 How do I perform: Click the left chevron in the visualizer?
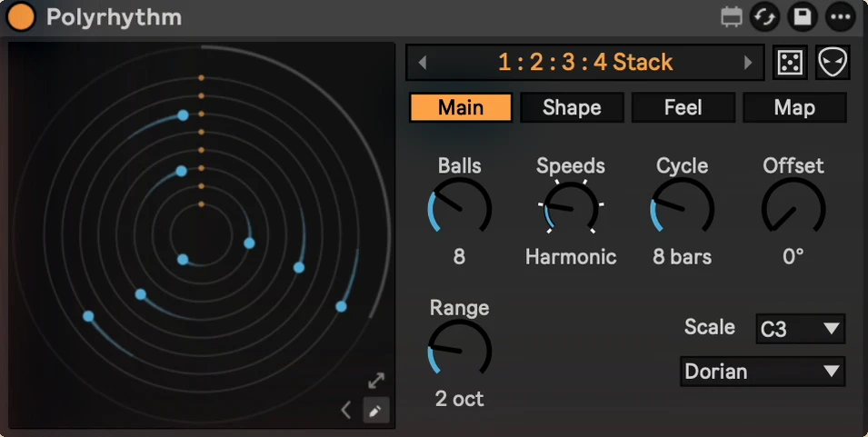[346, 411]
